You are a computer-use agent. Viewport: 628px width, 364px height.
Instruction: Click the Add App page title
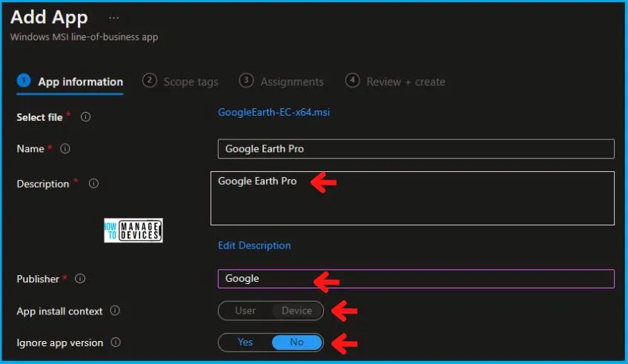coord(49,18)
